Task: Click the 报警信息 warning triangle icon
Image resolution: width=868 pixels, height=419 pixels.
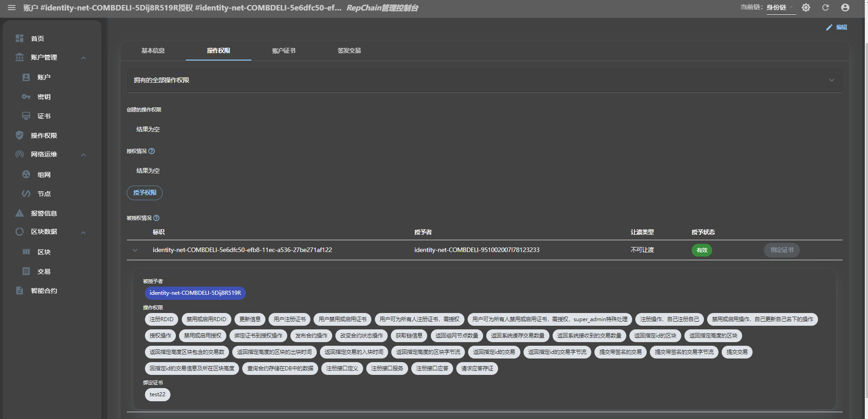Action: (20, 213)
